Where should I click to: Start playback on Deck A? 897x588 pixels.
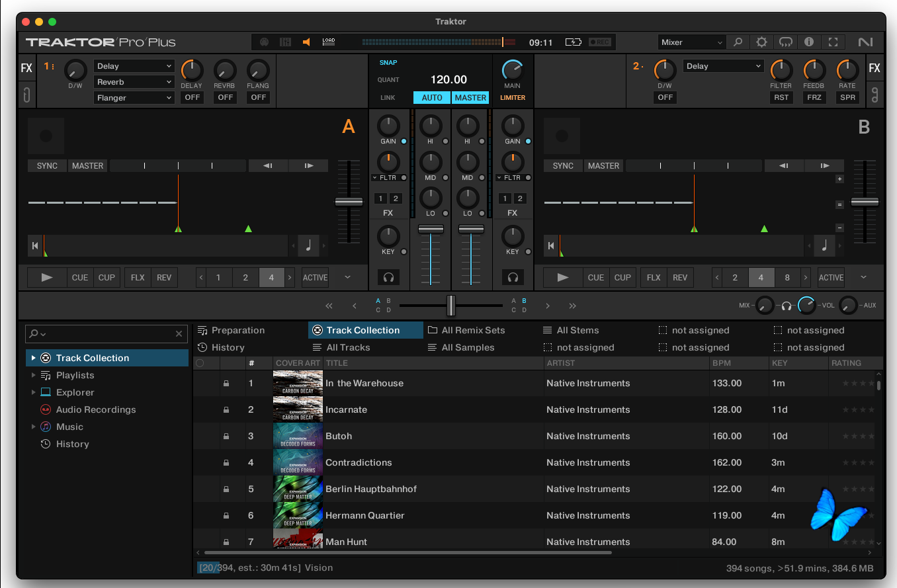[x=47, y=278]
